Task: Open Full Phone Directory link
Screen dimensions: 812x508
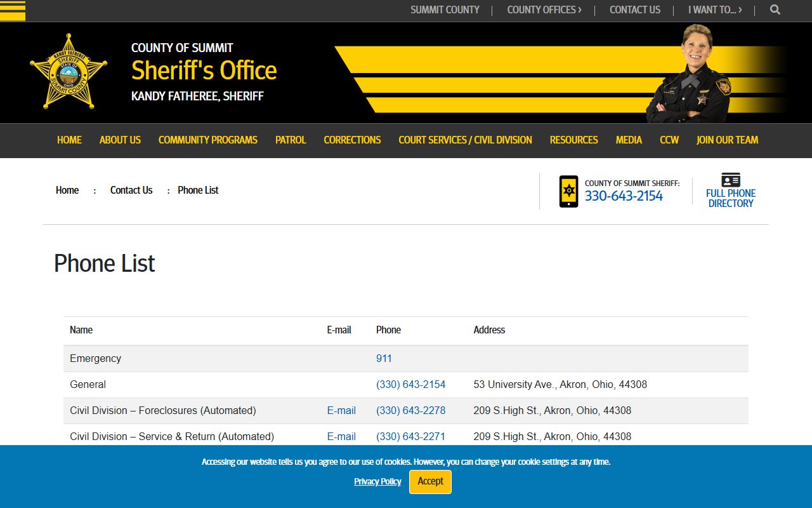Action: 731,198
